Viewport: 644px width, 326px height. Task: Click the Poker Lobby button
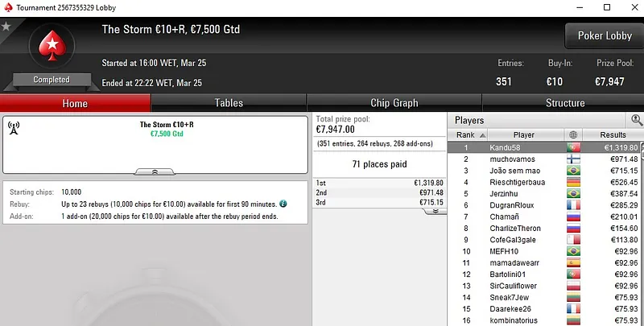tap(604, 35)
